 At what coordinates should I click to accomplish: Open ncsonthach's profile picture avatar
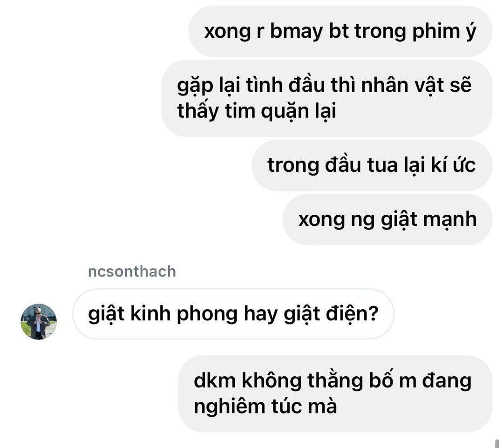pos(39,322)
